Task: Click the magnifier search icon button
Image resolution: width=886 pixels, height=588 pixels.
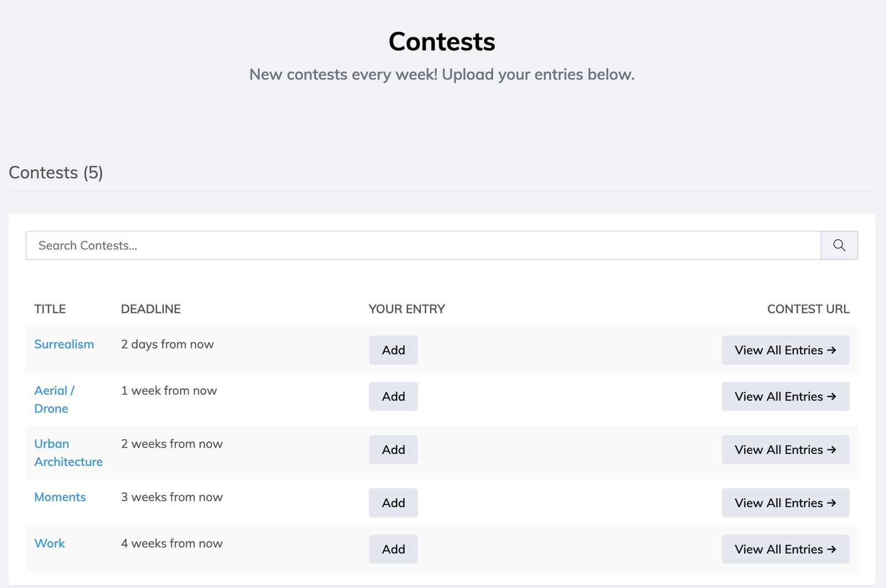Action: (x=839, y=245)
